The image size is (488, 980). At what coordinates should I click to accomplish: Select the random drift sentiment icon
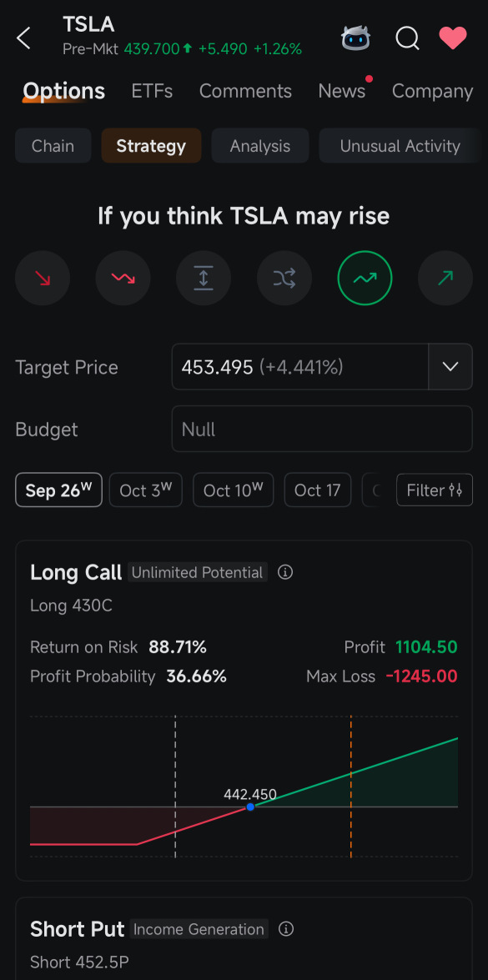tap(284, 278)
